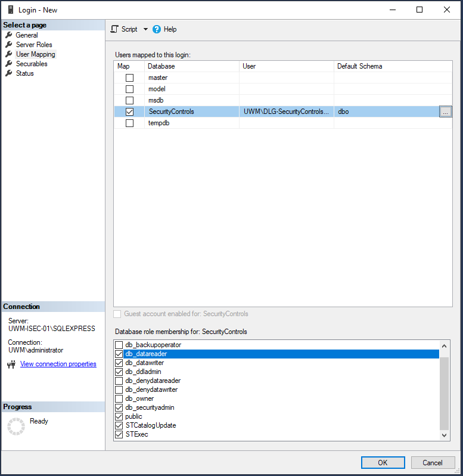Click the wrench icon beside Server Roles
The image size is (463, 476).
(x=9, y=45)
